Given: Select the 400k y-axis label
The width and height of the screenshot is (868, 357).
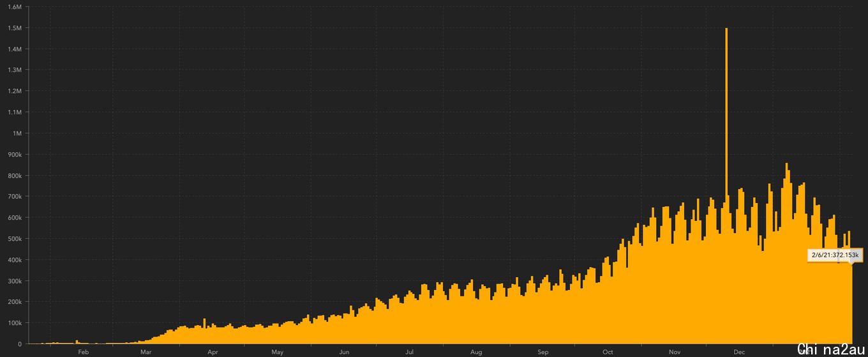Looking at the screenshot, I should (x=15, y=260).
